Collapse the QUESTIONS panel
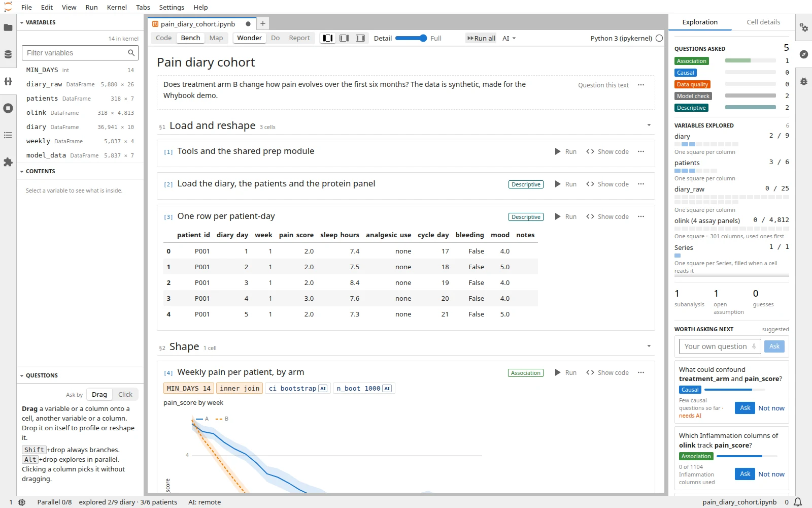The width and height of the screenshot is (812, 508). (22, 376)
